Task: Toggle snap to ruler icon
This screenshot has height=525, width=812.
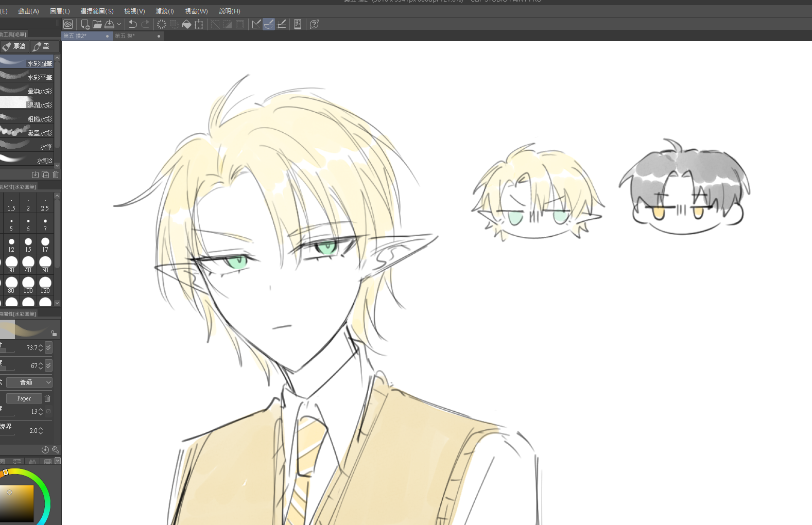Action: click(x=256, y=24)
